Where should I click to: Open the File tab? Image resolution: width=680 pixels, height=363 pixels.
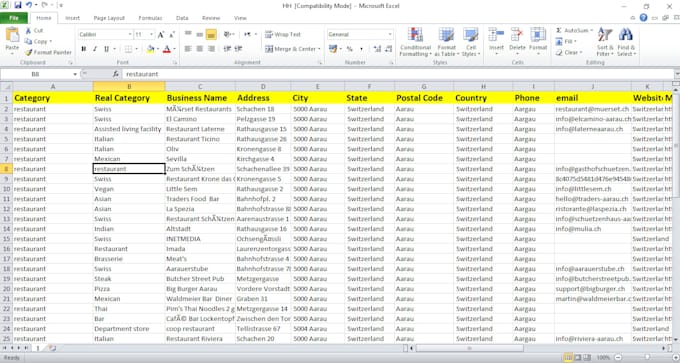click(x=14, y=18)
